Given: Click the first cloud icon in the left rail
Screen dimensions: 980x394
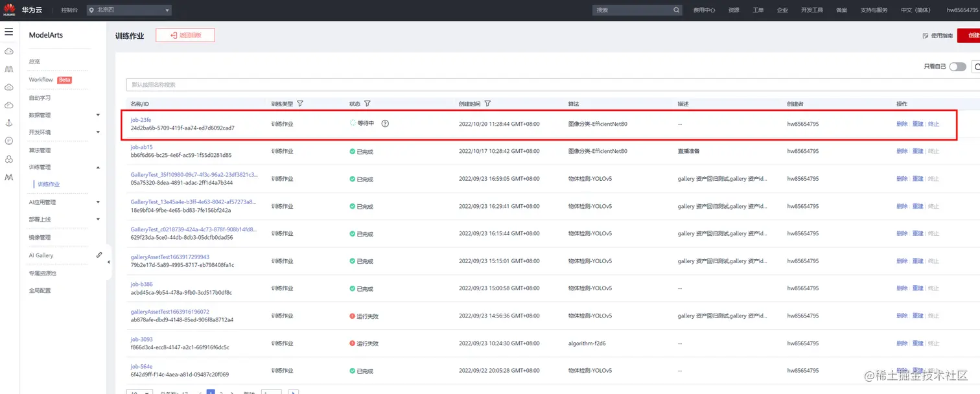Looking at the screenshot, I should point(9,51).
